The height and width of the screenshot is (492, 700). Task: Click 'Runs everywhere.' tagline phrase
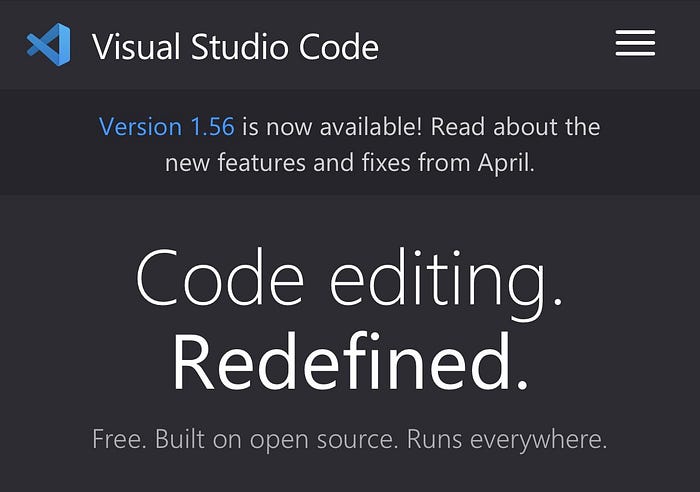tap(507, 440)
